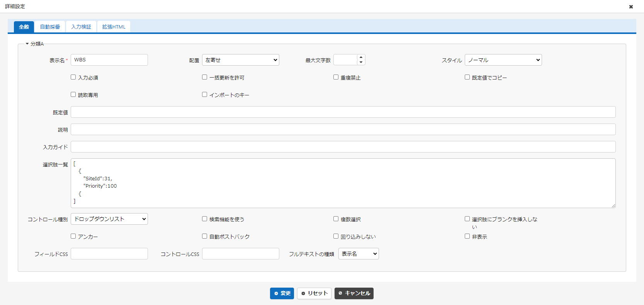Focus the 表示名 field containing WBS
This screenshot has width=644, height=305.
(109, 60)
